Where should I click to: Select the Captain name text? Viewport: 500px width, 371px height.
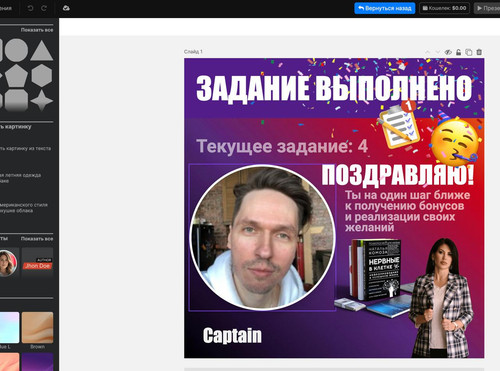click(232, 335)
